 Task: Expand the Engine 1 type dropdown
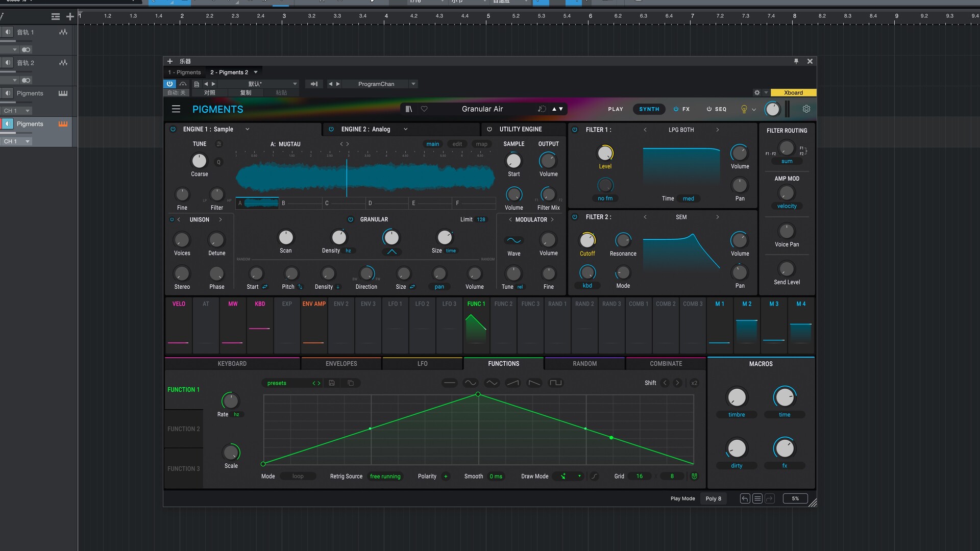click(248, 129)
